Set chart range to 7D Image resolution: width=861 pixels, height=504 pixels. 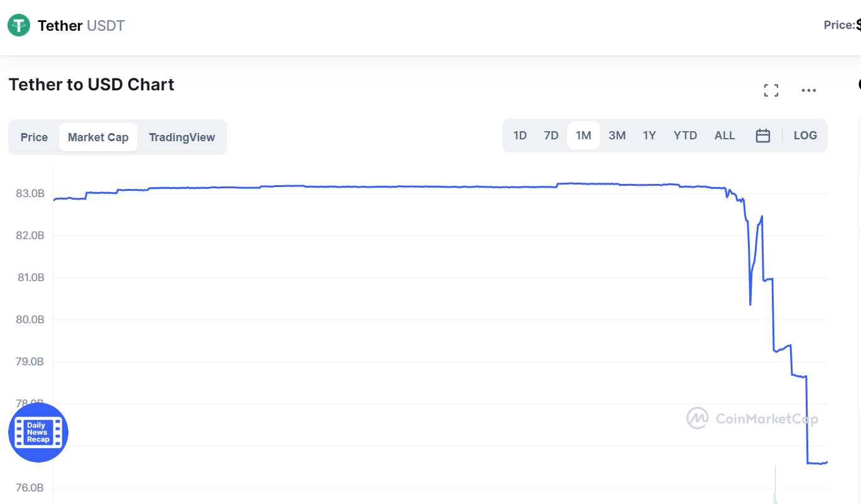tap(551, 136)
